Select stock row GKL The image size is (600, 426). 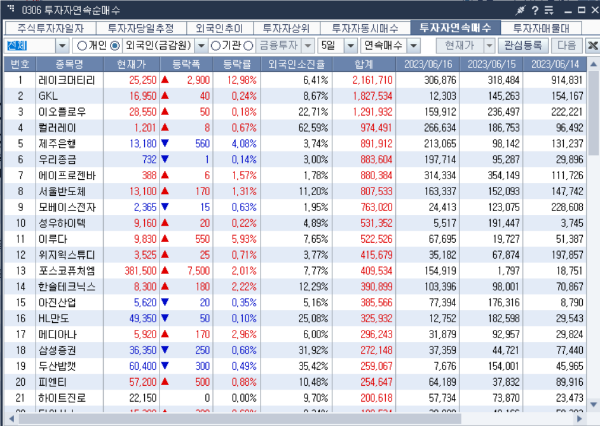[295, 96]
